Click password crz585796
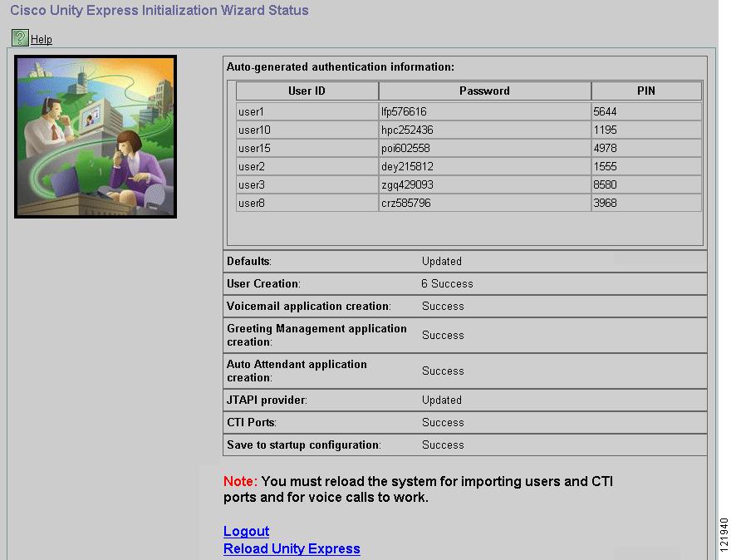 pos(484,203)
